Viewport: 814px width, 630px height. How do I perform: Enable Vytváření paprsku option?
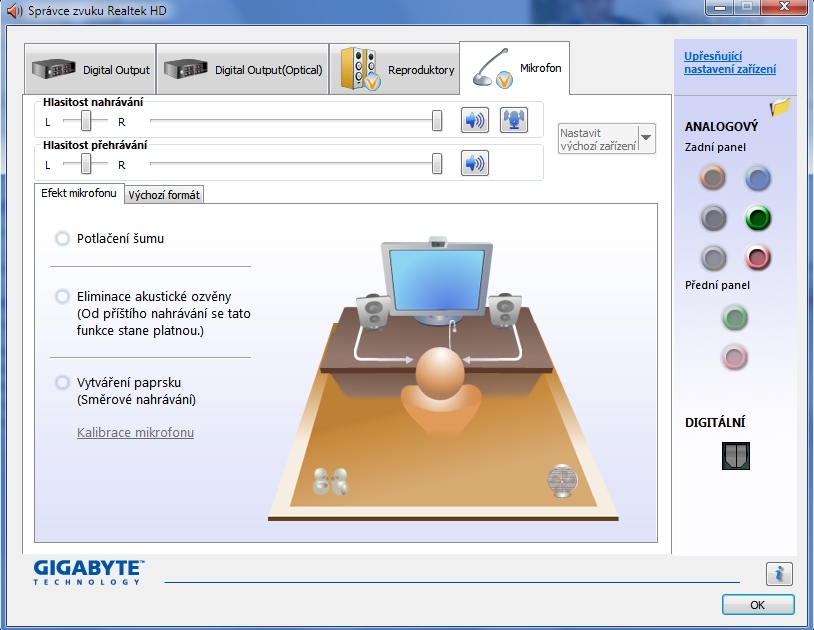[x=62, y=382]
